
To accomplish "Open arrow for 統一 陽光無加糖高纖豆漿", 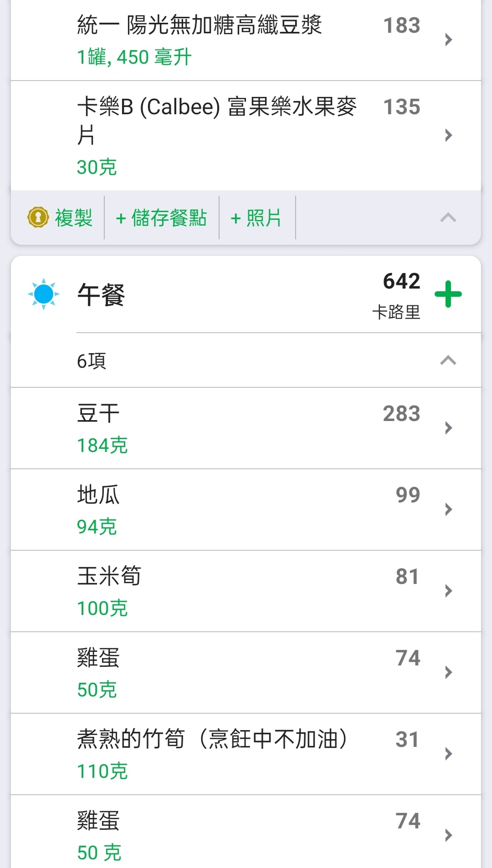I will pos(448,40).
